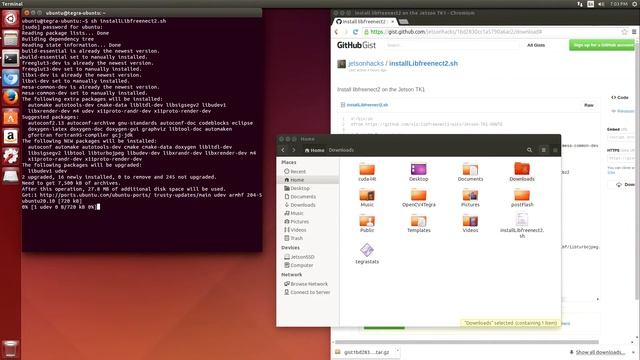
Task: Go back in the Files window
Action: [x=283, y=150]
